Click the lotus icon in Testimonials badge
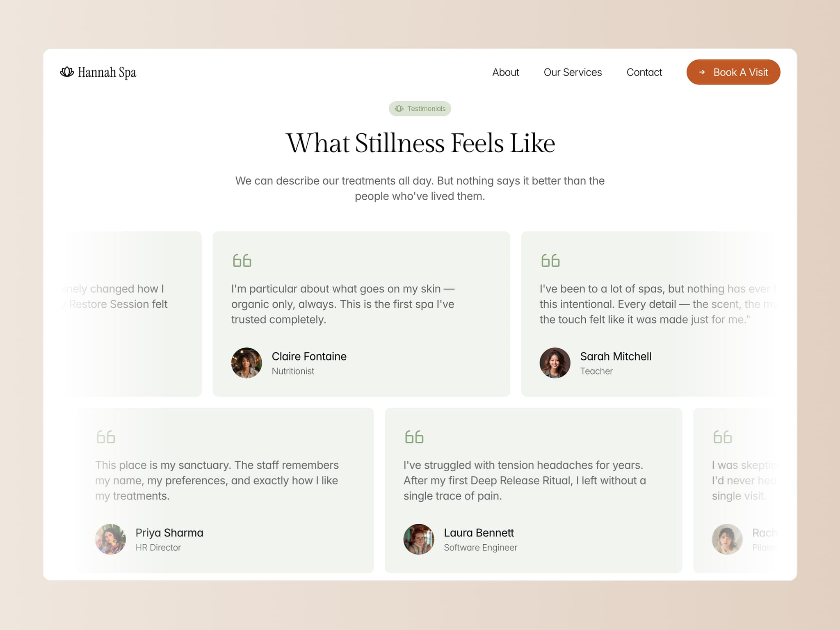The width and height of the screenshot is (840, 630). (399, 109)
